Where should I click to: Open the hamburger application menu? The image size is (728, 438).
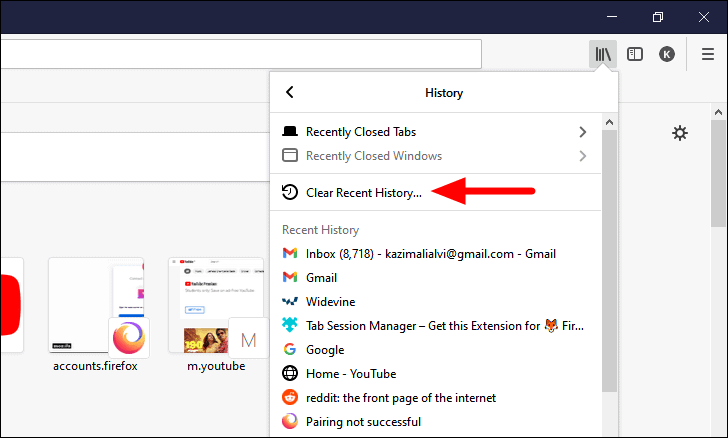pyautogui.click(x=708, y=54)
